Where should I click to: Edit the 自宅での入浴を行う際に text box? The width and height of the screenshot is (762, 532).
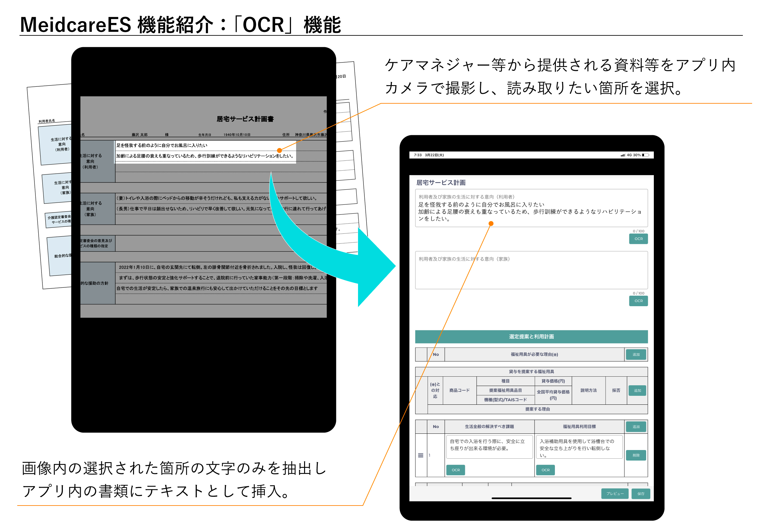coord(489,447)
